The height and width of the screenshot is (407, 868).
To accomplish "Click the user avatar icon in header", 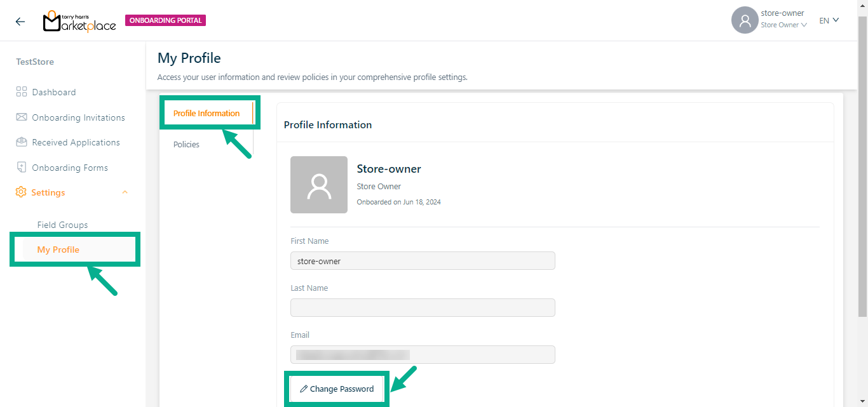I will tap(745, 20).
